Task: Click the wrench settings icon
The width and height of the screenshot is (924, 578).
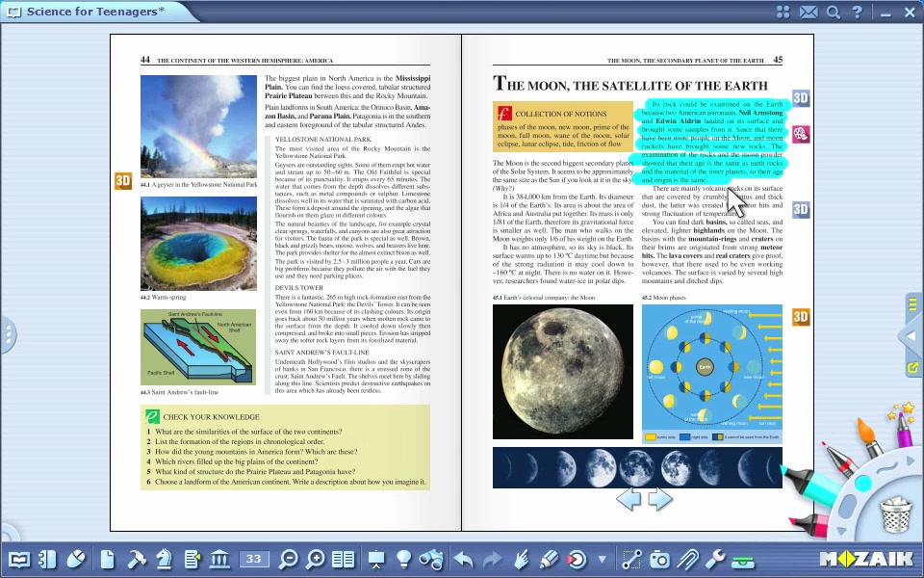Action: (714, 559)
